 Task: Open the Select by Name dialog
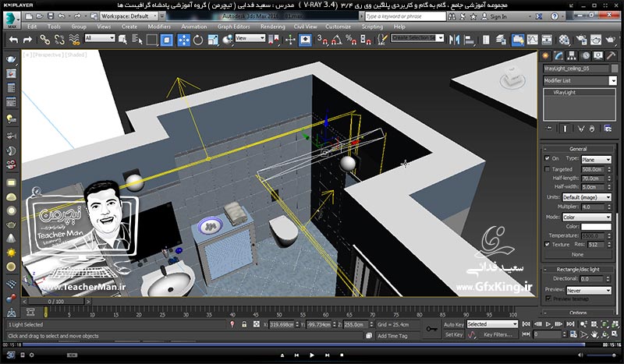click(x=137, y=40)
